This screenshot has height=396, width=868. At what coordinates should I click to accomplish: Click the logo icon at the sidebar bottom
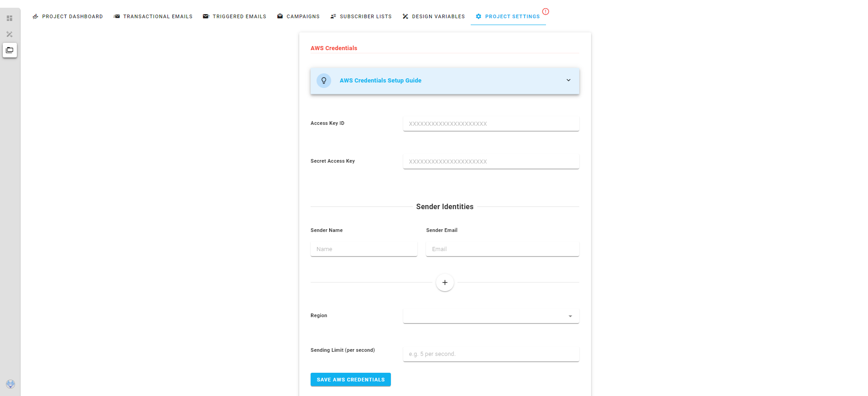pos(10,384)
